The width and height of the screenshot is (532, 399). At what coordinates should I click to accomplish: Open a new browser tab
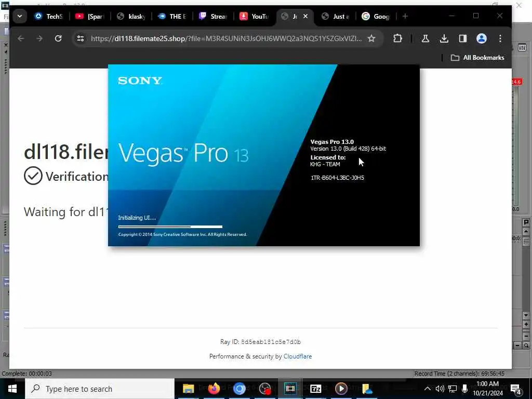pos(405,16)
